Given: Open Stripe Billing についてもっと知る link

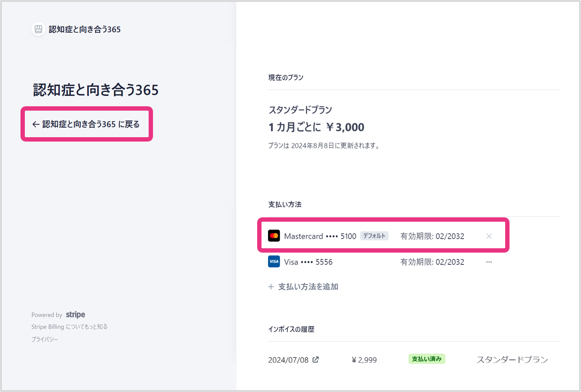Looking at the screenshot, I should [x=69, y=327].
